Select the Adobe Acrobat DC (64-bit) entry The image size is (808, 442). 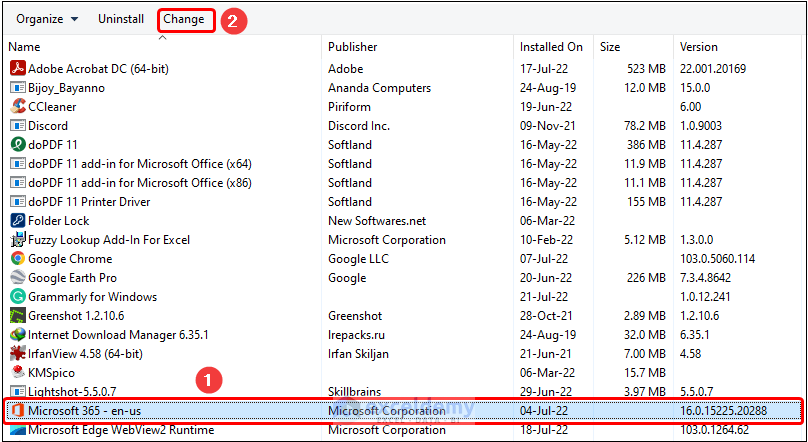click(98, 69)
